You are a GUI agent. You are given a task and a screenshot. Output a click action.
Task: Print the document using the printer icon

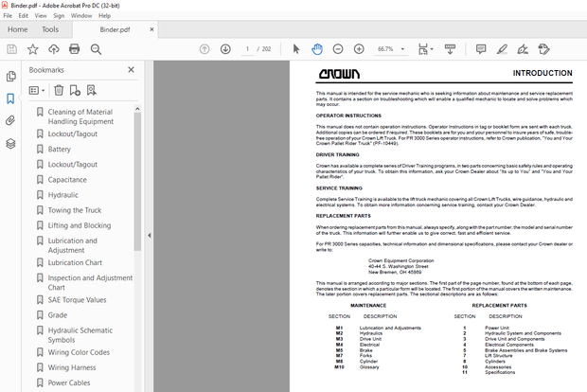click(x=75, y=49)
